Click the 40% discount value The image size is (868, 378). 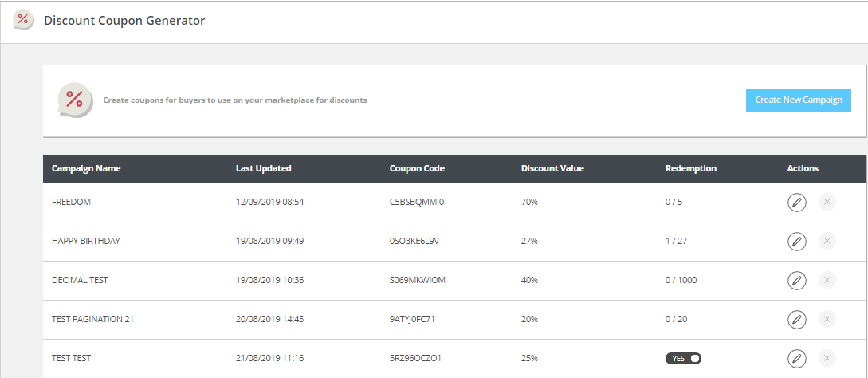[x=529, y=281]
